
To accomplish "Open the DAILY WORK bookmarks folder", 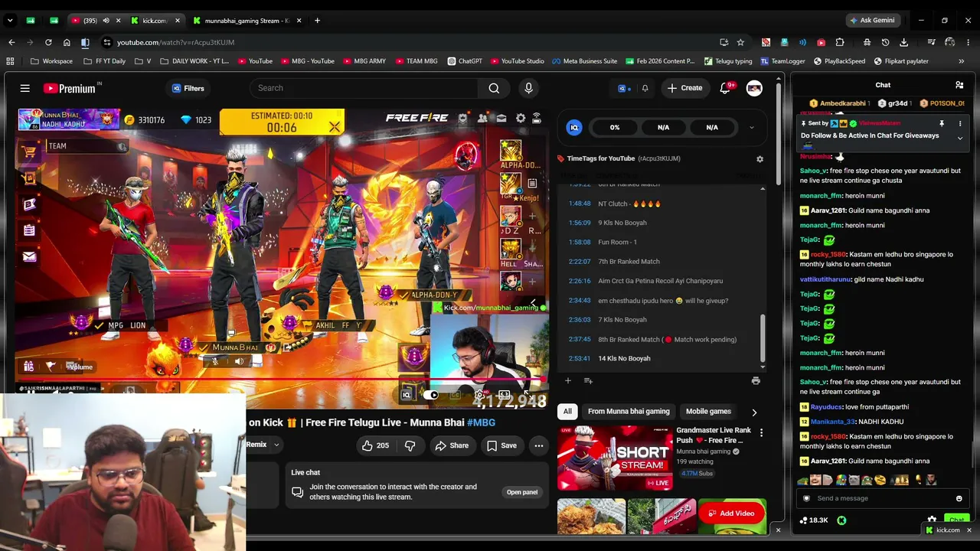I will coord(194,61).
